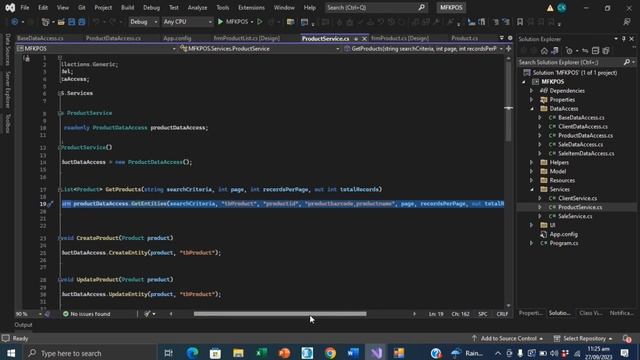Open the File menu
Viewport: 640px width, 360px height.
pyautogui.click(x=24, y=7)
